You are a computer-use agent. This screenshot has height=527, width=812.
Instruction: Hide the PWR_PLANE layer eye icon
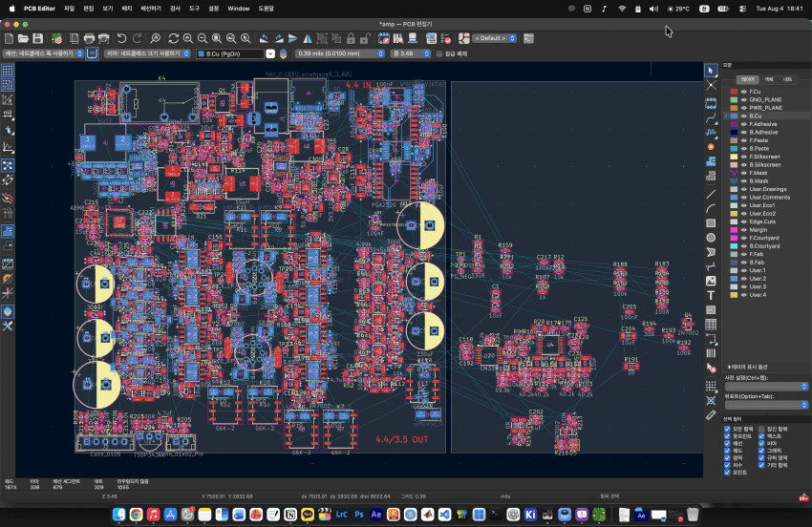point(743,108)
